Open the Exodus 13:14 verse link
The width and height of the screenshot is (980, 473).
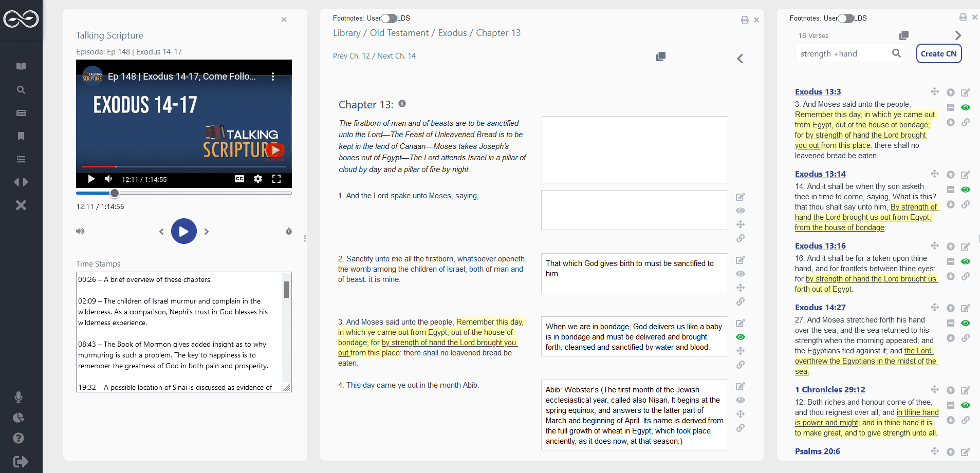[820, 174]
